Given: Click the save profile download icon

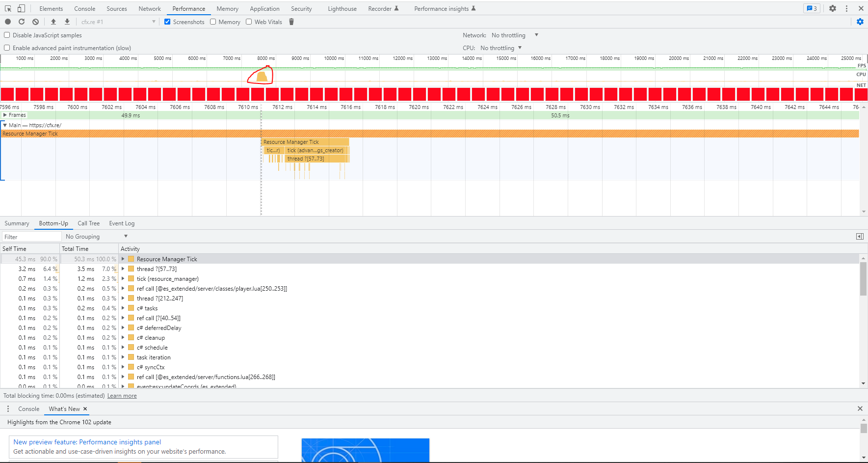Looking at the screenshot, I should pyautogui.click(x=67, y=22).
